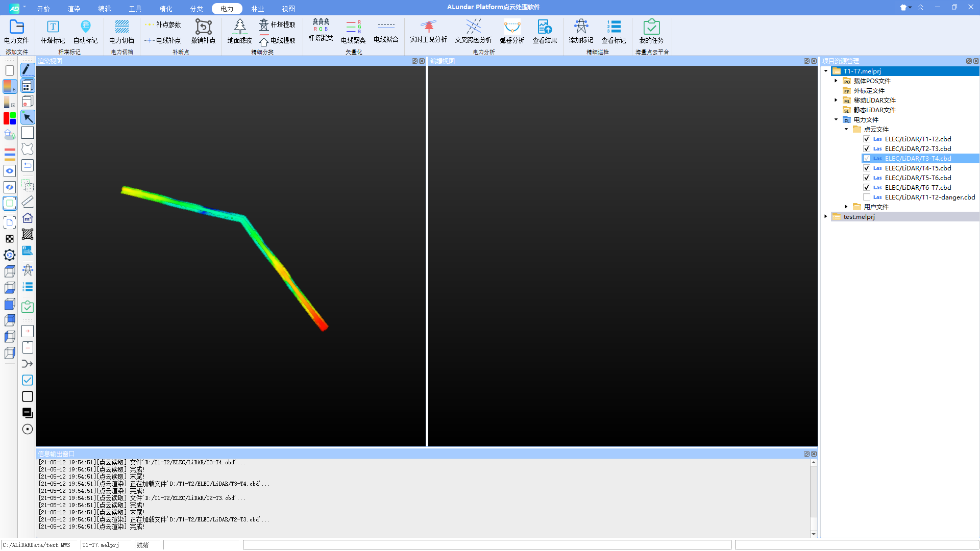Image resolution: width=980 pixels, height=551 pixels.
Task: Click the eye show-points icon
Action: point(10,171)
